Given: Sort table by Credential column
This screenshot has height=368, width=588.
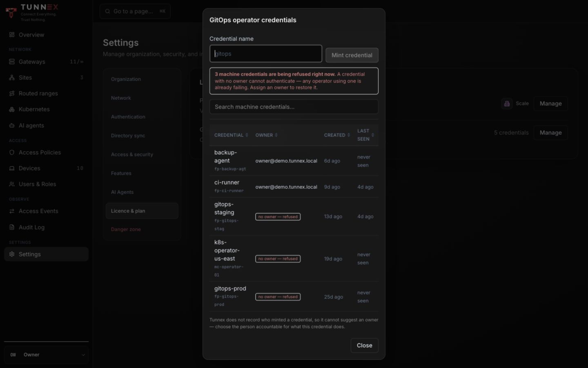Looking at the screenshot, I should pyautogui.click(x=231, y=135).
